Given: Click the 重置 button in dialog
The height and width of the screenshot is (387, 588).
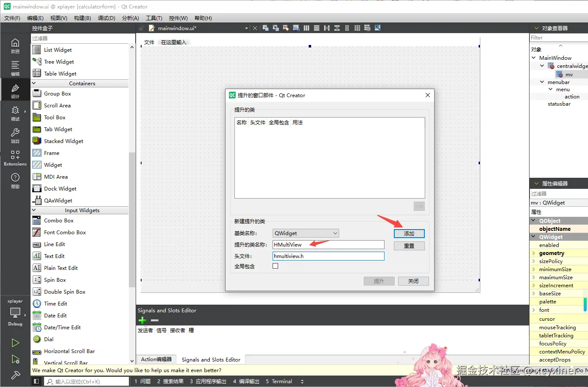Looking at the screenshot, I should click(409, 246).
